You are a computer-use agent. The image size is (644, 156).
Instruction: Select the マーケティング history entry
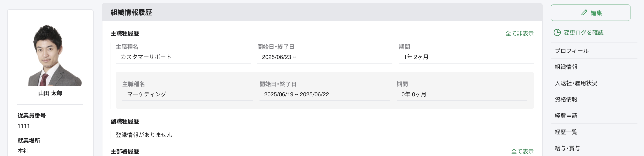324,90
